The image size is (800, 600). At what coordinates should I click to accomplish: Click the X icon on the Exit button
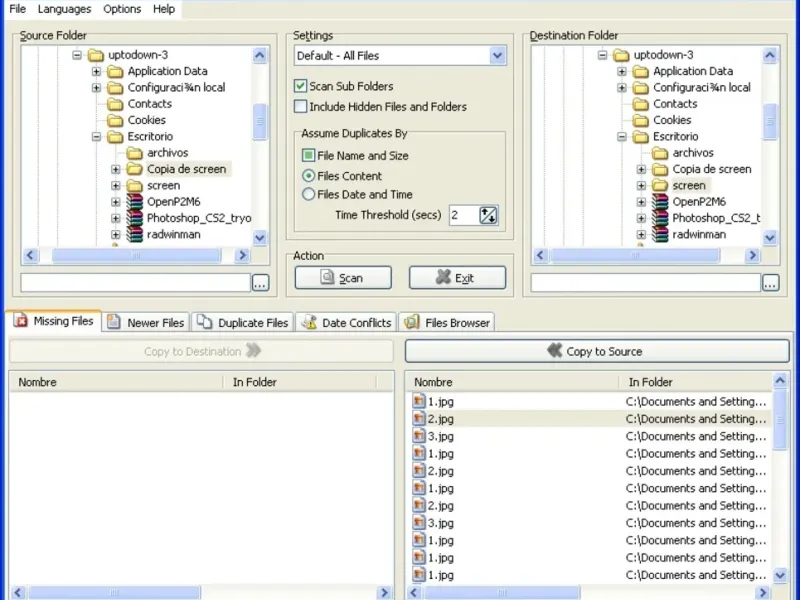point(443,277)
